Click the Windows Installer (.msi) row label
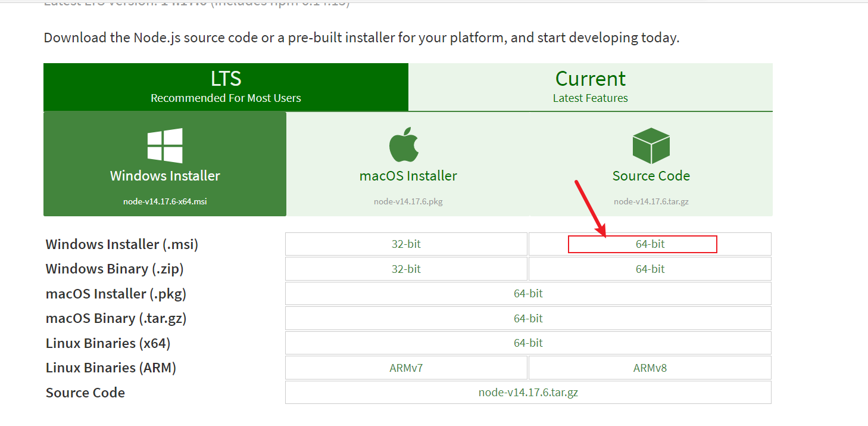Viewport: 868px width, 426px height. (122, 244)
